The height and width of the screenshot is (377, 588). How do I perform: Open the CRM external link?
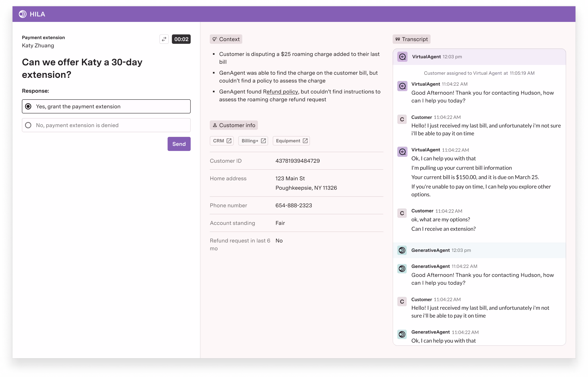[x=222, y=141]
